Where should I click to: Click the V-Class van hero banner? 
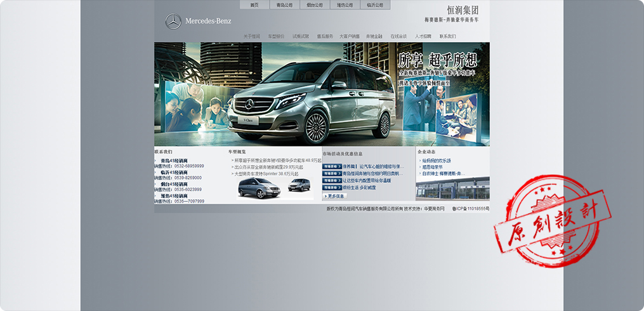(322, 94)
